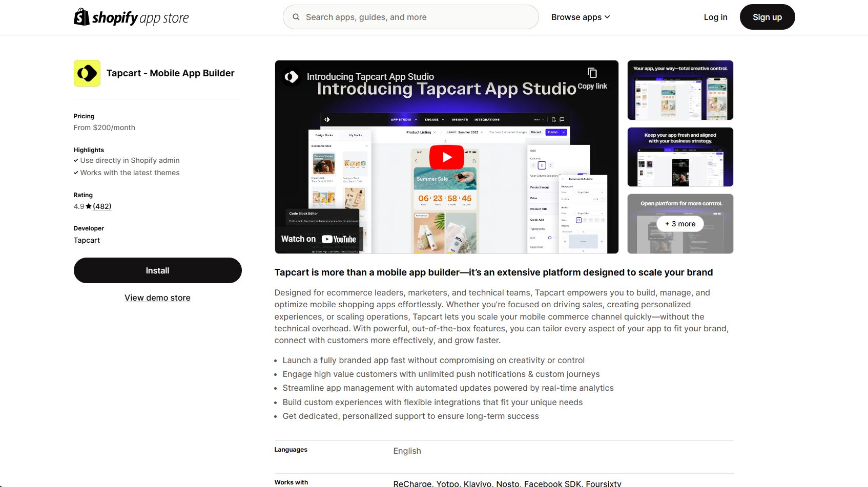Click the star rating icon
Viewport: 868px width, 487px height.
click(89, 206)
